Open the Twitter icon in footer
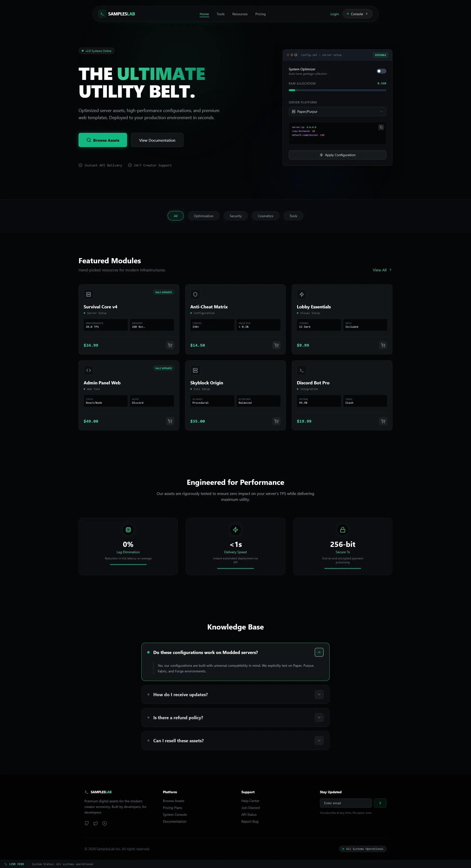The height and width of the screenshot is (868, 471). tap(95, 823)
